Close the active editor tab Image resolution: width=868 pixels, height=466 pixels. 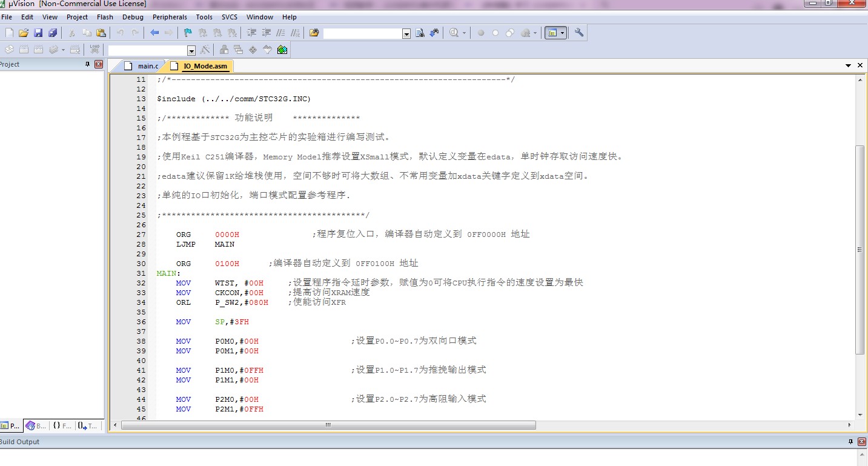click(x=860, y=65)
